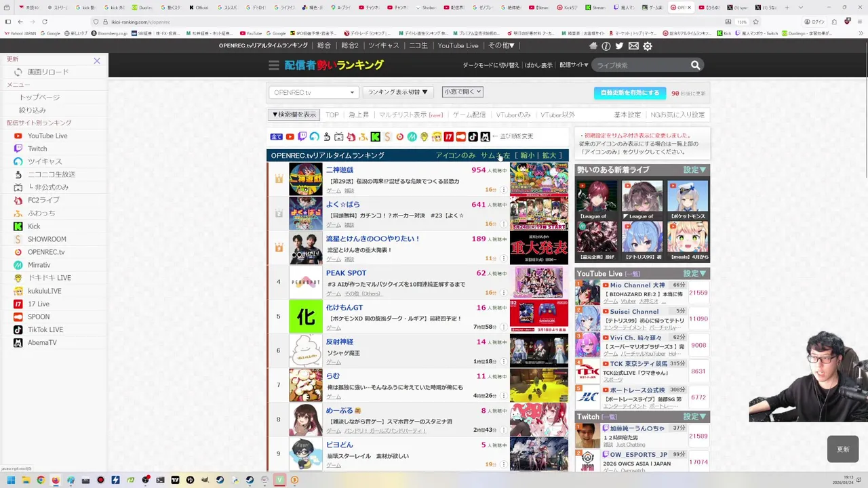
Task: Open PEAK SPOT stream thumbnail
Action: [539, 283]
